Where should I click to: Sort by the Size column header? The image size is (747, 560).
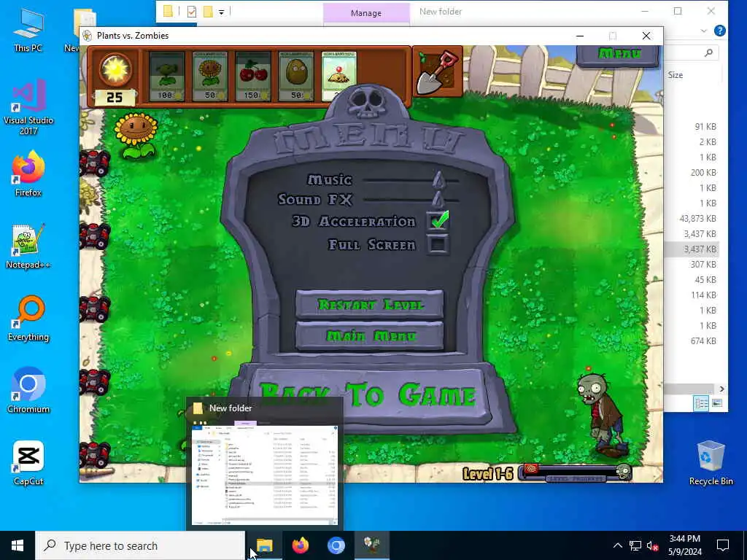point(675,75)
